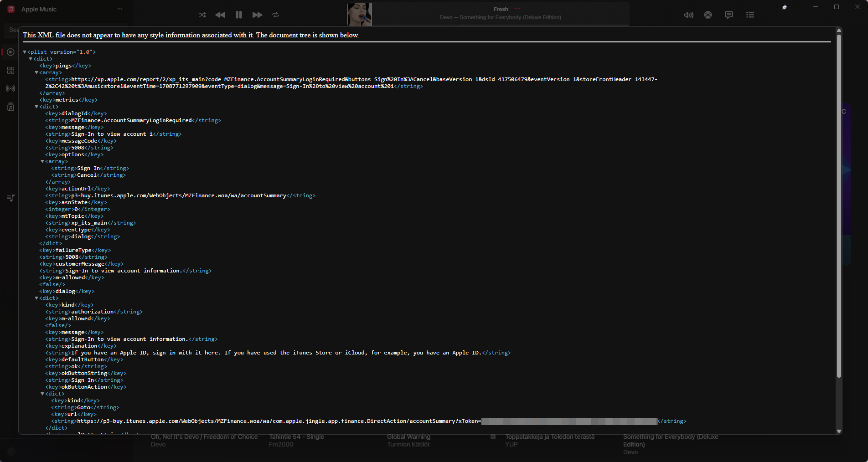Viewport: 868px width, 462px height.
Task: Toggle repeat mode
Action: (x=276, y=15)
